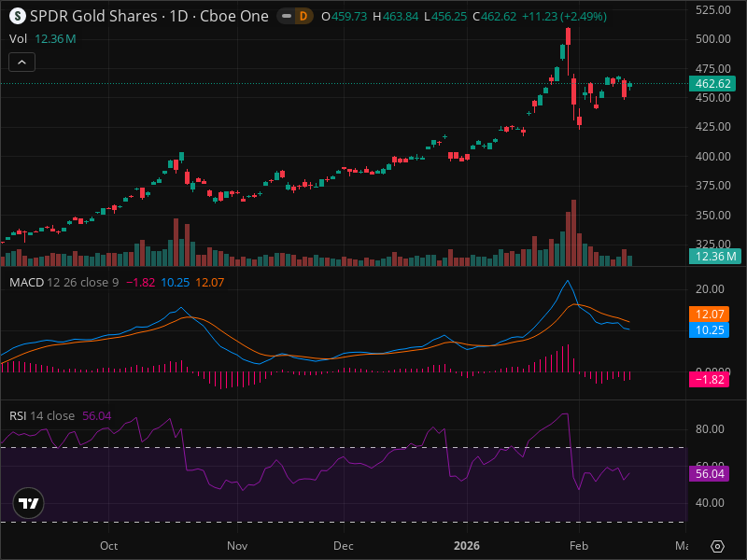This screenshot has width=747, height=560.
Task: Click the Oct label on time axis
Action: pos(108,546)
